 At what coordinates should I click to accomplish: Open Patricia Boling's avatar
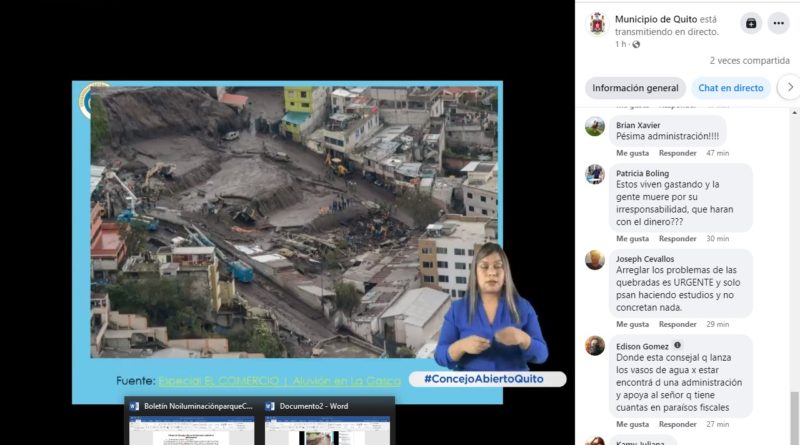coord(595,175)
